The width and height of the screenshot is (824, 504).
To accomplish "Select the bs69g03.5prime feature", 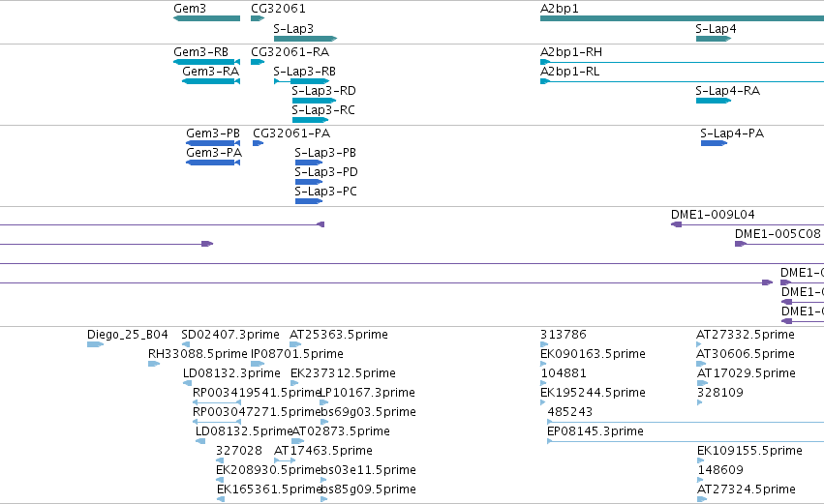I will [368, 412].
